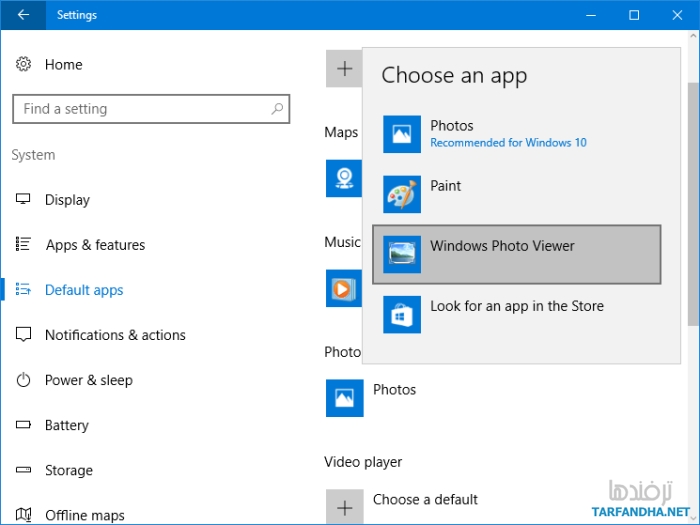Open Power & sleep settings
The height and width of the screenshot is (525, 700).
point(89,380)
